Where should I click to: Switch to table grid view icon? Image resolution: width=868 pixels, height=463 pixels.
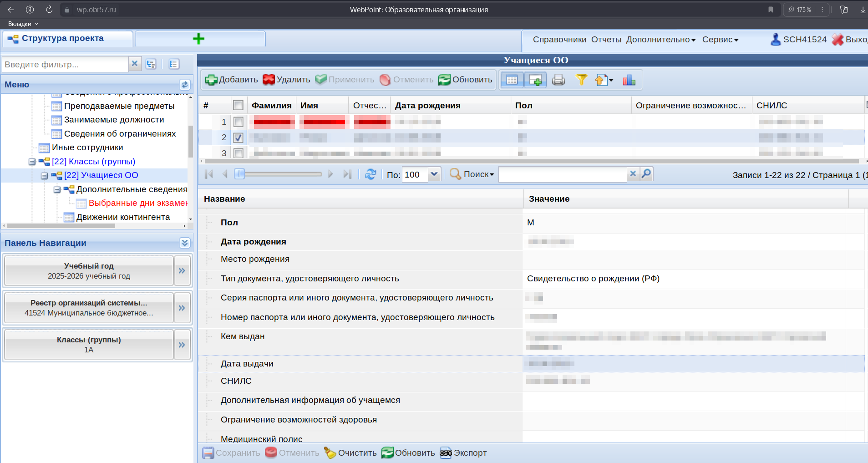(x=512, y=80)
